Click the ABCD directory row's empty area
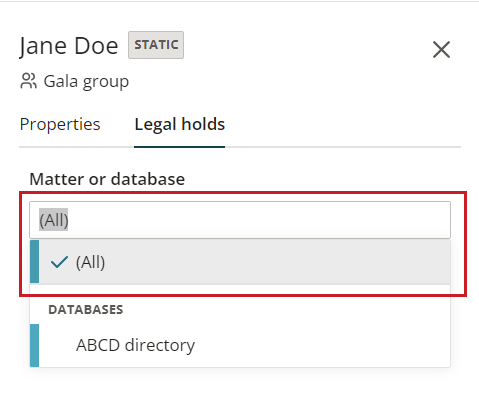The height and width of the screenshot is (407, 479). (320, 345)
